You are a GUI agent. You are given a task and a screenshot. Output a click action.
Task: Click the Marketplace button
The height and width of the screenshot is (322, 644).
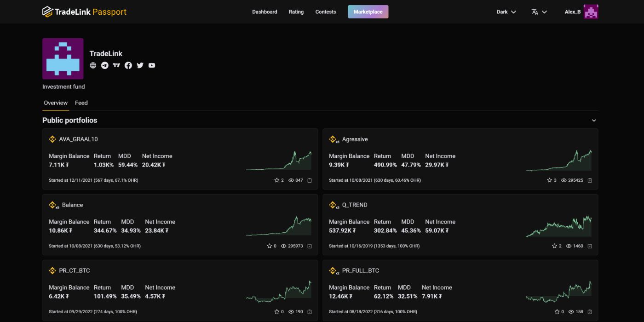coord(368,11)
